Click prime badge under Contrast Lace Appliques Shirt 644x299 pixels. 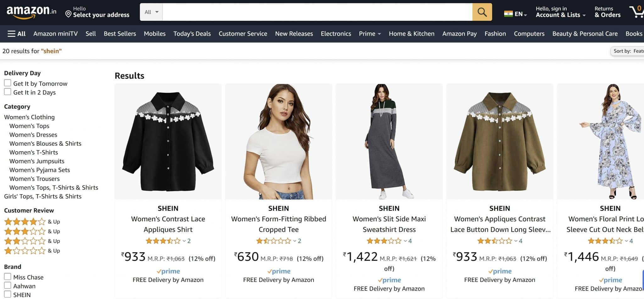coord(168,271)
